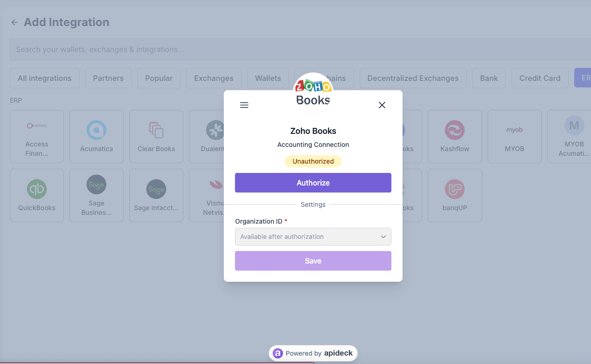Viewport: 591px width, 364px height.
Task: Click the Authorize button
Action: click(x=313, y=183)
